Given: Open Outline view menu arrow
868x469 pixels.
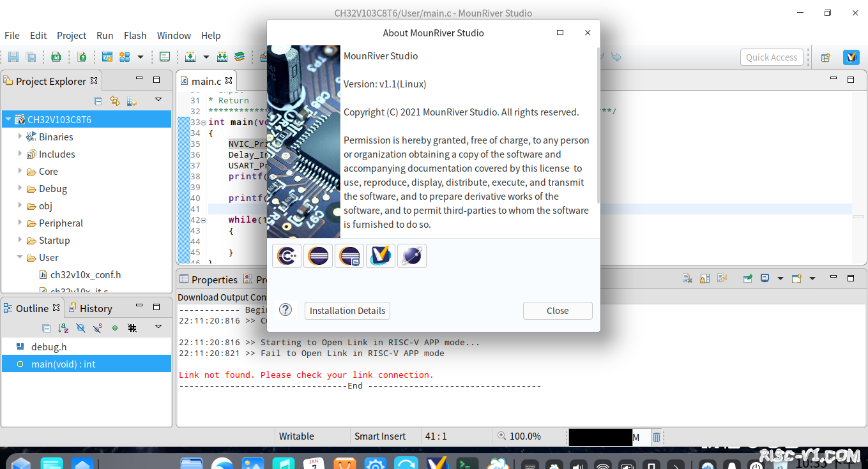Looking at the screenshot, I should click(x=158, y=327).
